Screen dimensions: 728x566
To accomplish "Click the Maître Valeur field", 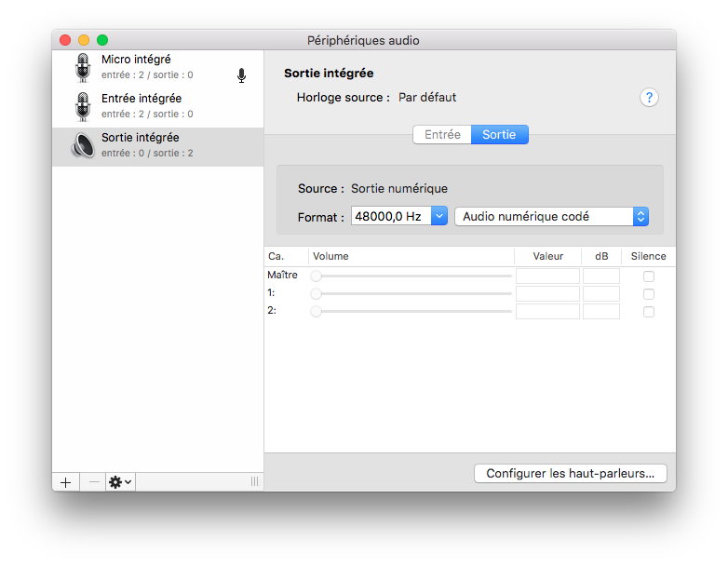I will tap(547, 276).
